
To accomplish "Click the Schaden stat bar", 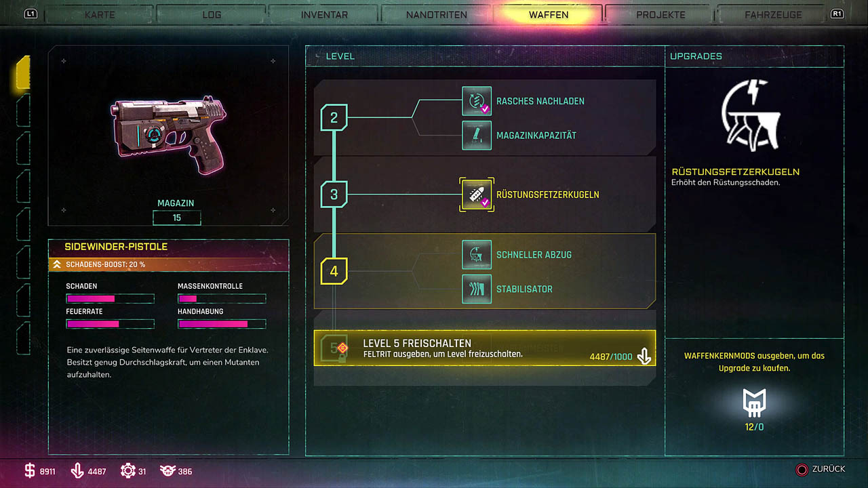I will click(110, 298).
